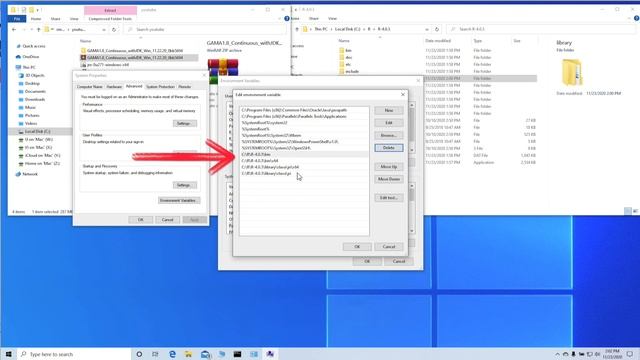Open the Computer Name tab in System Properties
The width and height of the screenshot is (640, 360).
click(89, 87)
